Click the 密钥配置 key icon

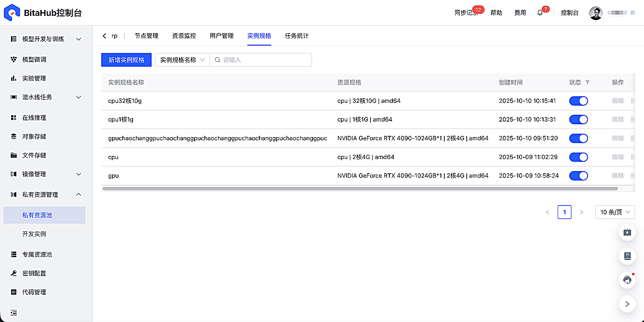(14, 273)
